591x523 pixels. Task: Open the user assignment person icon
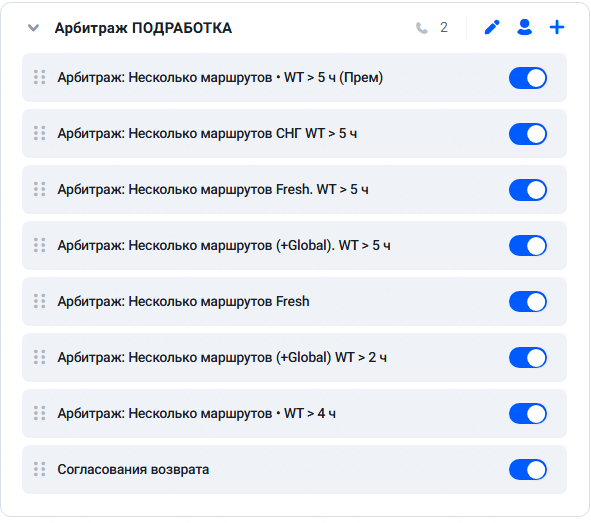pyautogui.click(x=524, y=28)
